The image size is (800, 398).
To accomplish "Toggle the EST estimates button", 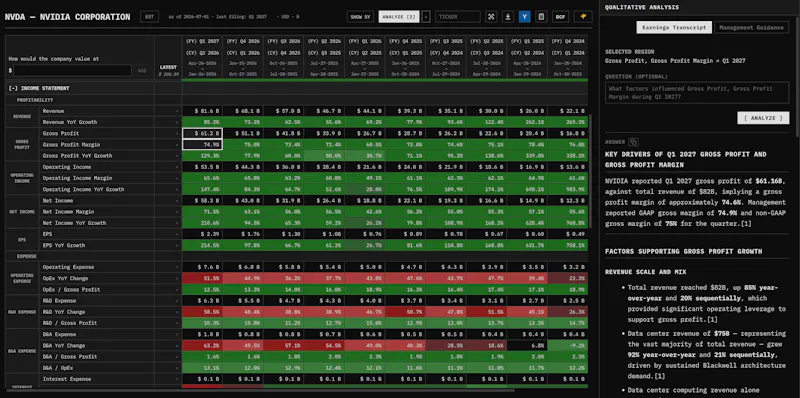I will click(149, 17).
